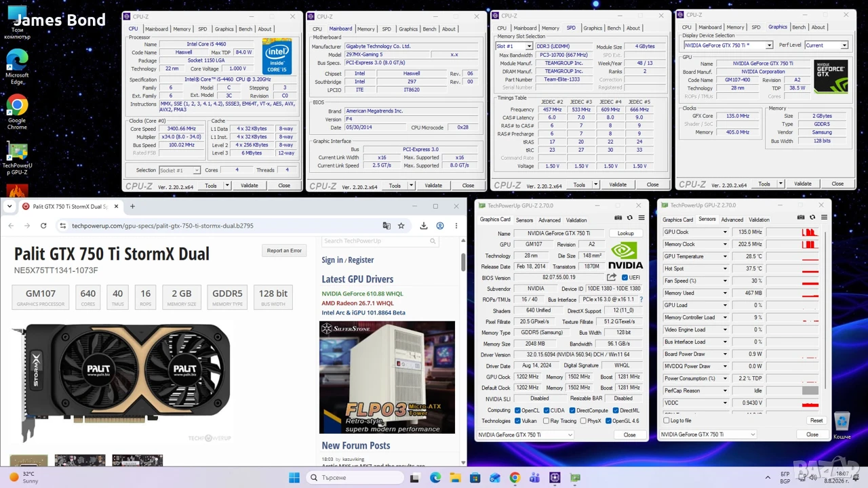Click Validate in the CPU-Z CPU window
Image resolution: width=868 pixels, height=488 pixels.
(250, 186)
